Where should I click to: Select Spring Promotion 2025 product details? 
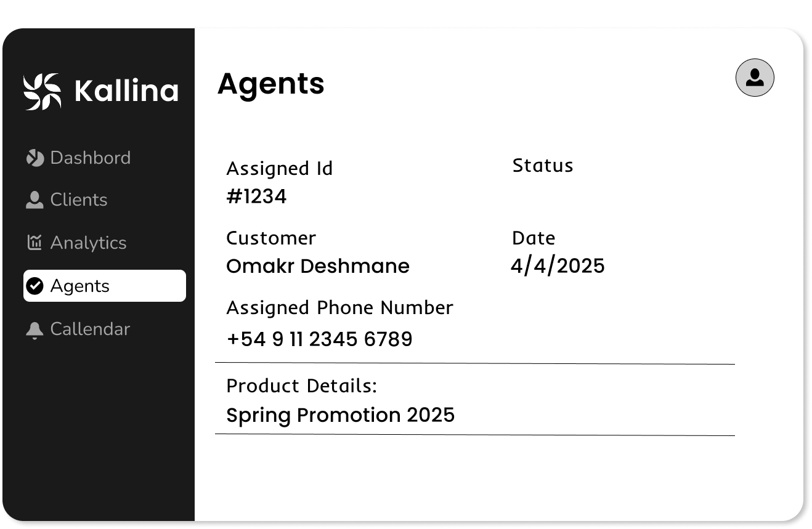[341, 414]
